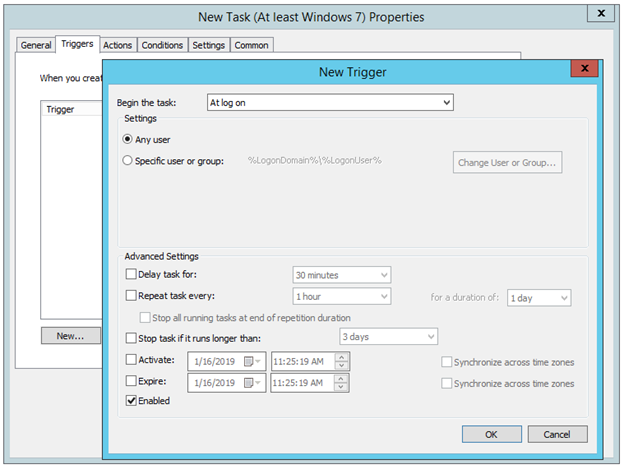The width and height of the screenshot is (624, 469).
Task: Open the Expire date calendar picker
Action: [251, 383]
